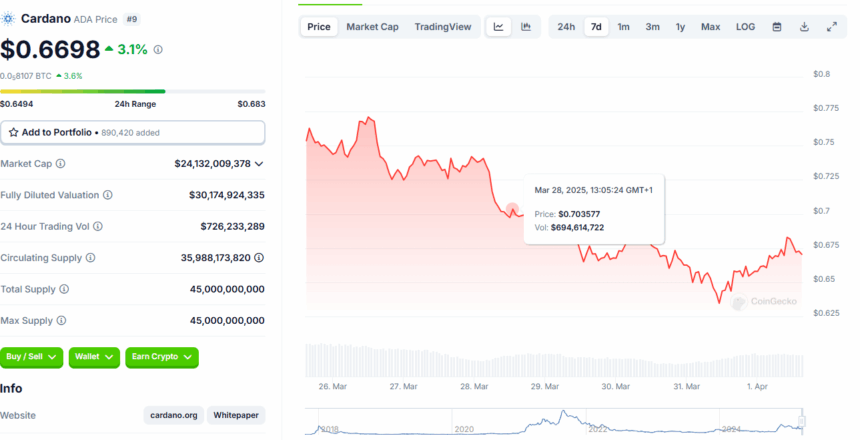Switch to line chart view icon
Image resolution: width=860 pixels, height=440 pixels.
coord(499,27)
